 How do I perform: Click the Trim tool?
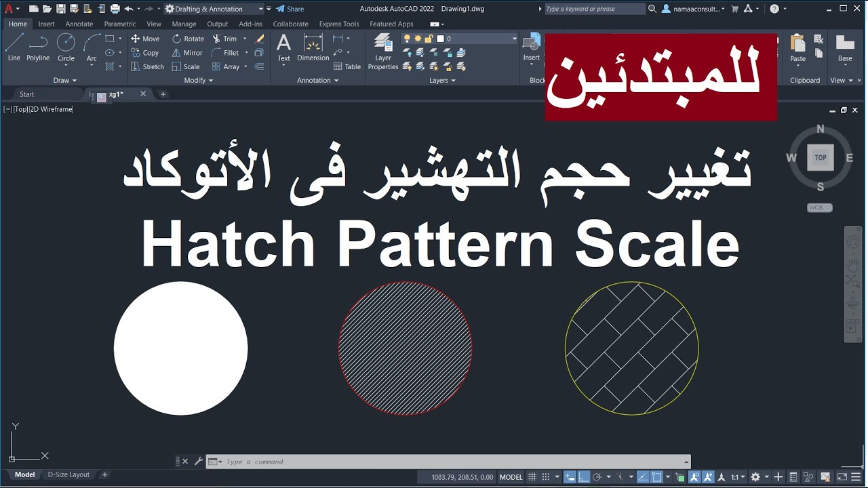[224, 39]
